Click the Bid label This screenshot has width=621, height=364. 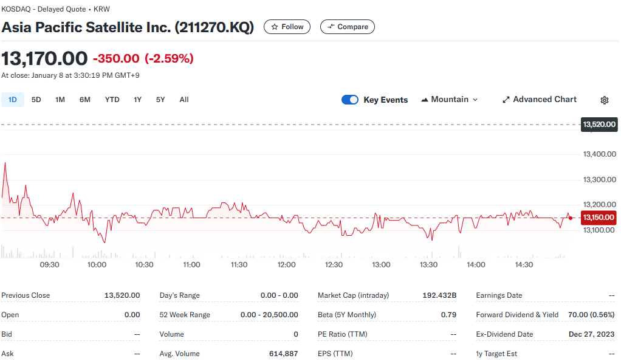(x=6, y=334)
